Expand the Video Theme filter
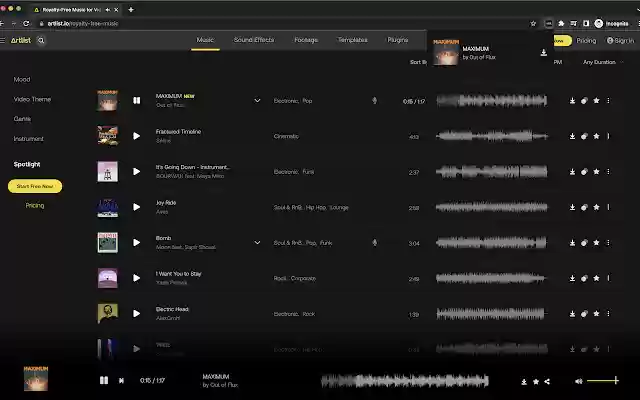Viewport: 640px width, 400px height. pos(32,99)
